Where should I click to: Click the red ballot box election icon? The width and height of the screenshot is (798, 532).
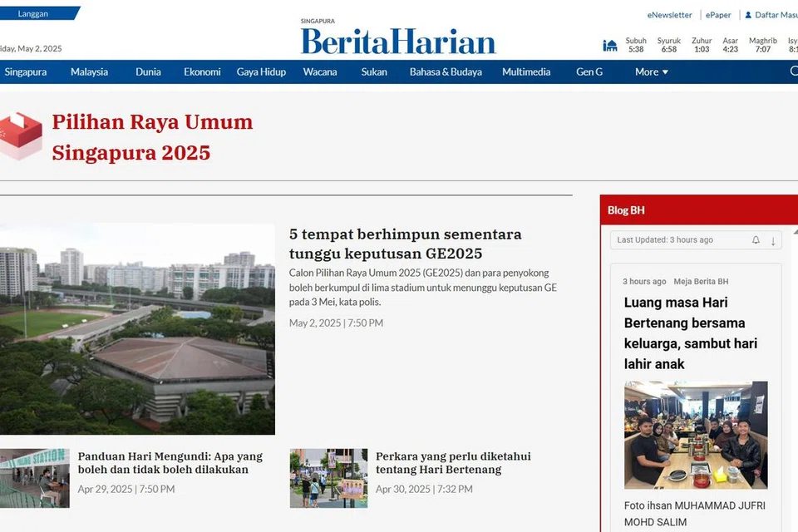(x=20, y=136)
